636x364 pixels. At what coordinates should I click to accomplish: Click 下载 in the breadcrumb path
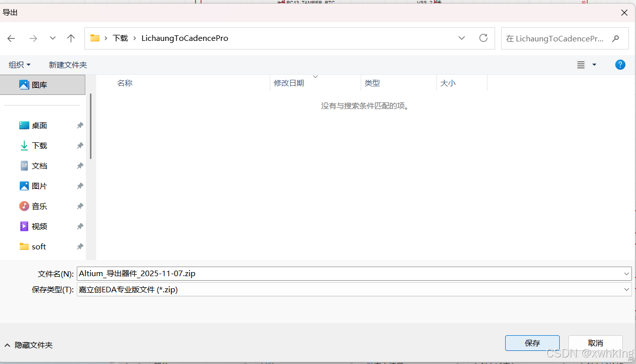pyautogui.click(x=120, y=38)
